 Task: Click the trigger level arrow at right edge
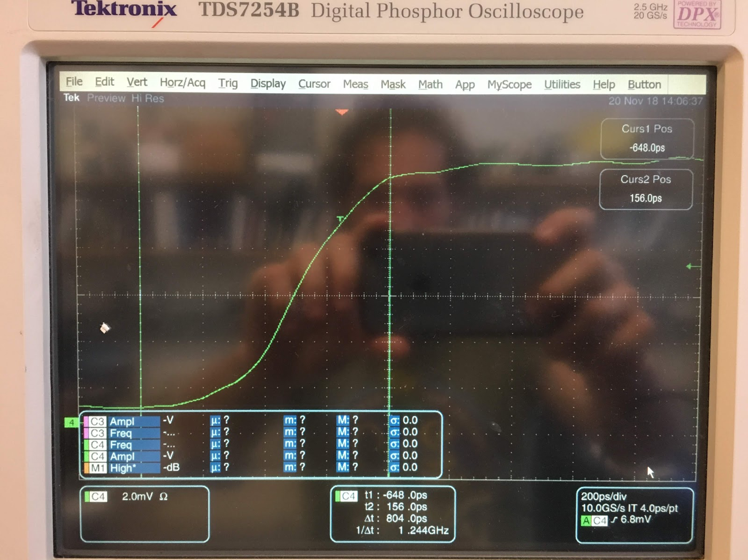coord(693,266)
